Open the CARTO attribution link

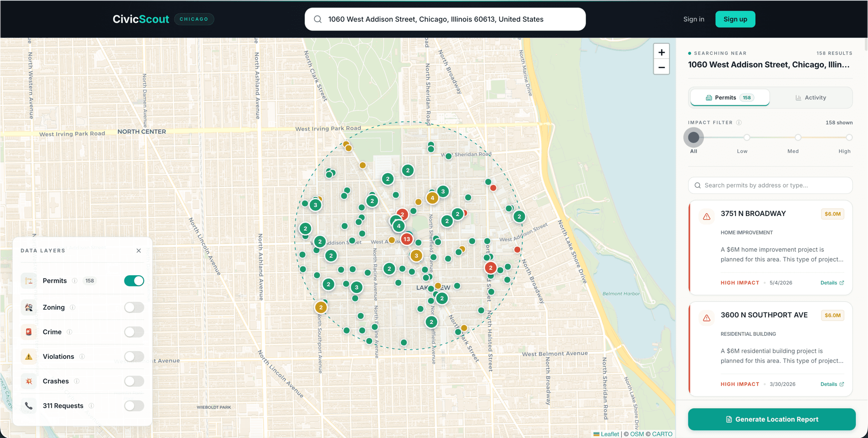[x=662, y=434]
